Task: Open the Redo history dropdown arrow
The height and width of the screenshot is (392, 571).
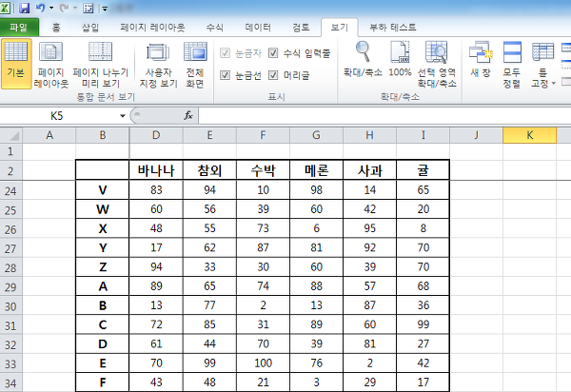Action: 75,8
